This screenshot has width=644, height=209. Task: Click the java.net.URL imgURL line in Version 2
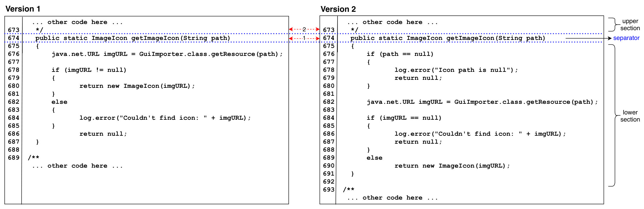482,102
